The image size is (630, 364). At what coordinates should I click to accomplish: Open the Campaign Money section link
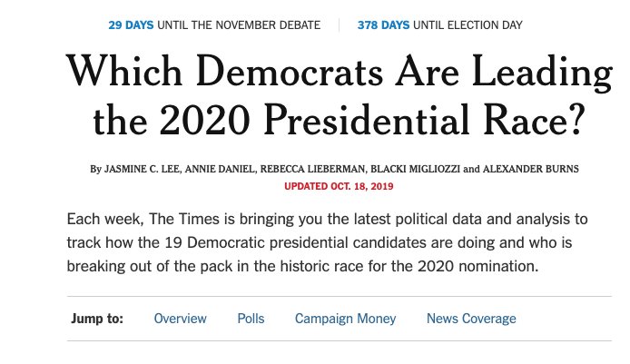click(345, 319)
